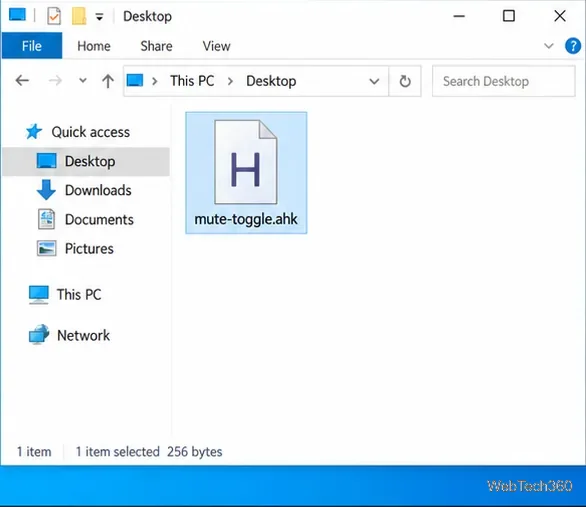Open the View ribbon tab
The height and width of the screenshot is (507, 586).
[216, 46]
